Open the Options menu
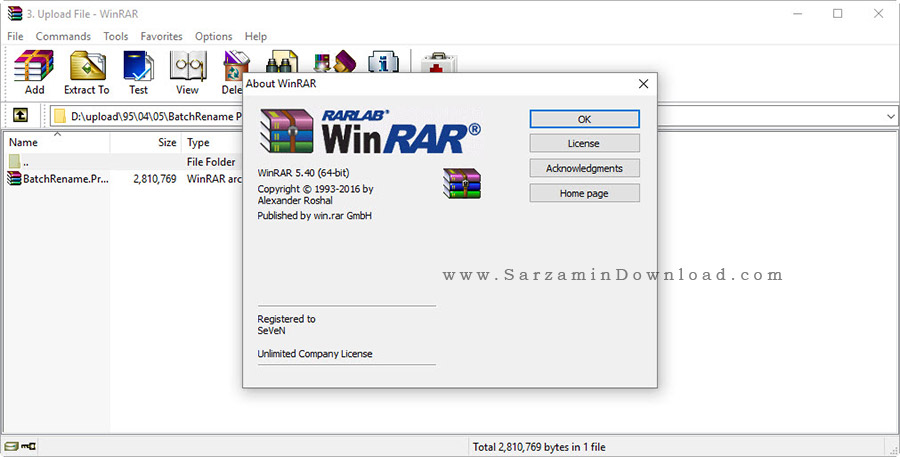This screenshot has height=457, width=900. pos(214,36)
